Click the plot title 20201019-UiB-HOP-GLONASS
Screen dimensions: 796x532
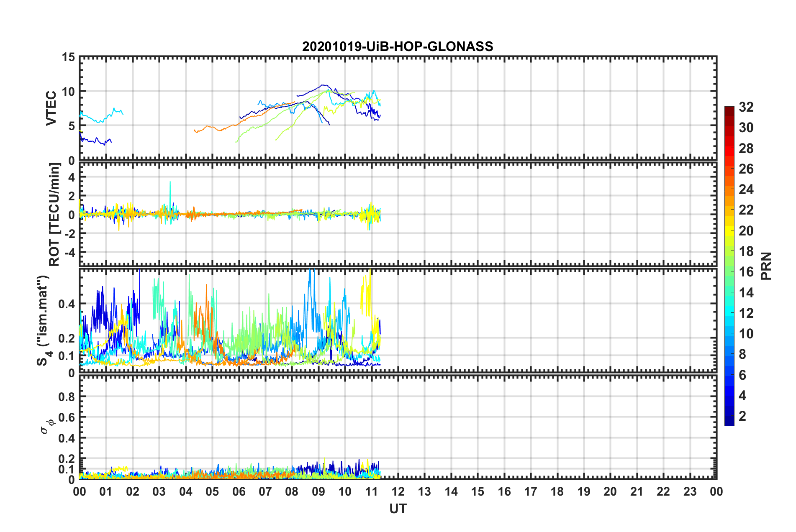(x=398, y=46)
